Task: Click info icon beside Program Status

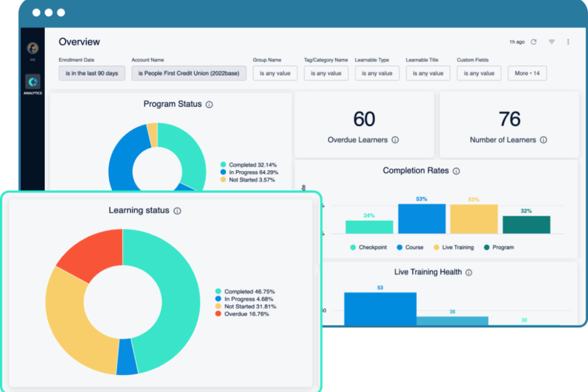Action: (209, 104)
